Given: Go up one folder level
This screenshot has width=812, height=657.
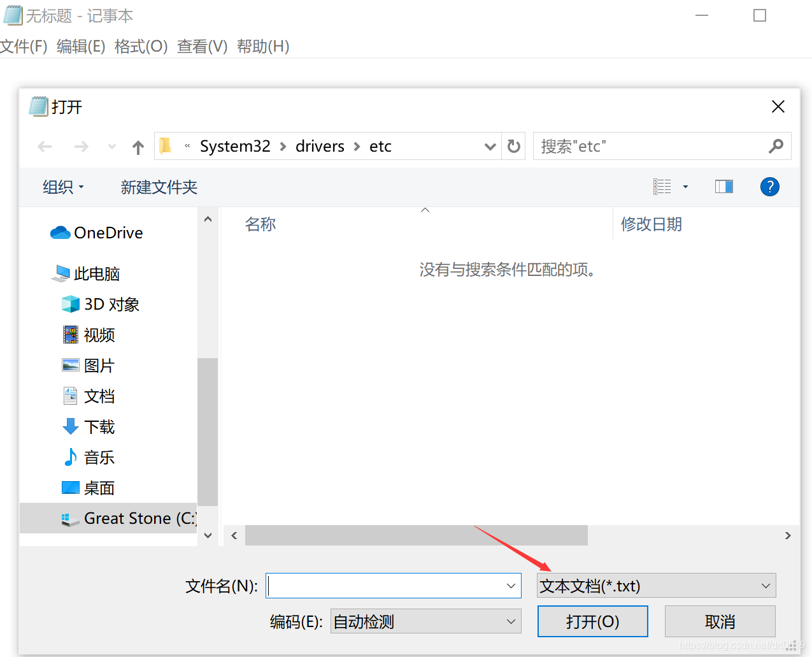Looking at the screenshot, I should click(138, 147).
